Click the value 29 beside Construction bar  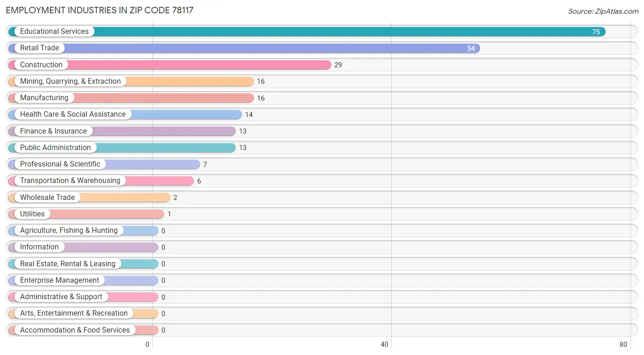(x=338, y=65)
